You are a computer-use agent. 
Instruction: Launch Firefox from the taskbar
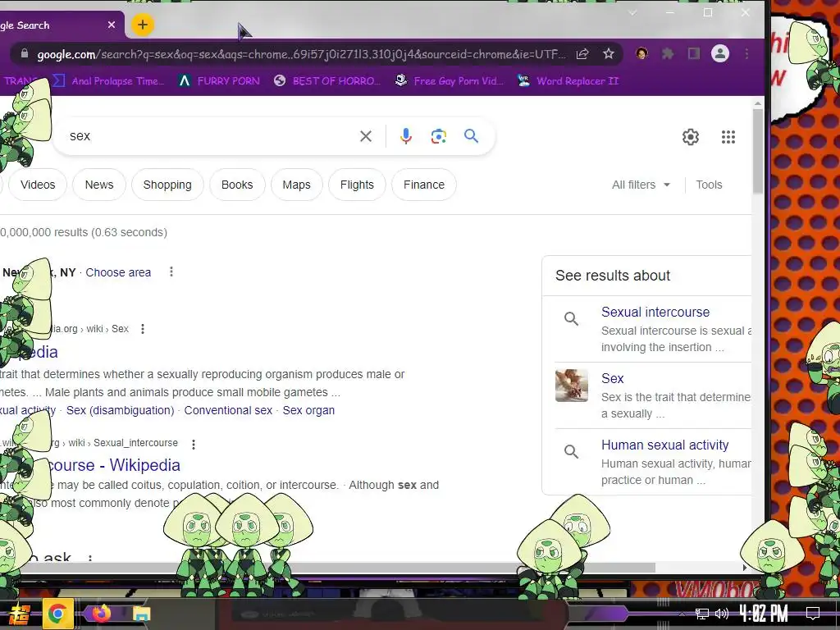(x=101, y=614)
